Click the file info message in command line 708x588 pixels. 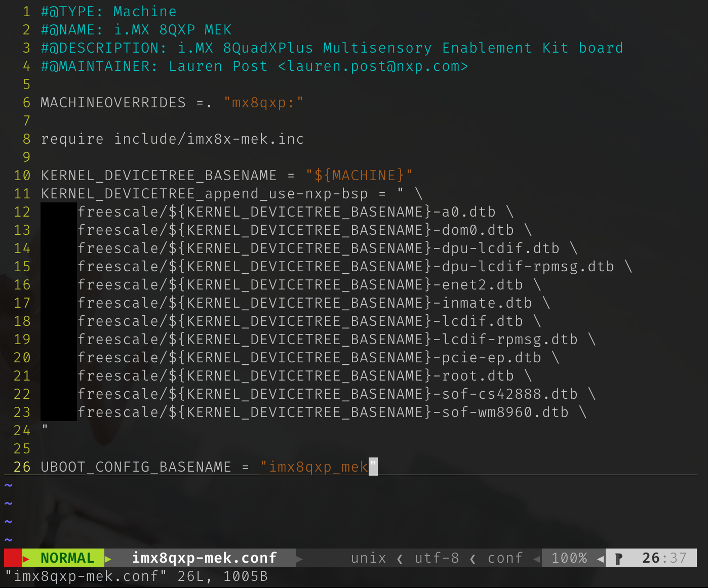[136, 576]
